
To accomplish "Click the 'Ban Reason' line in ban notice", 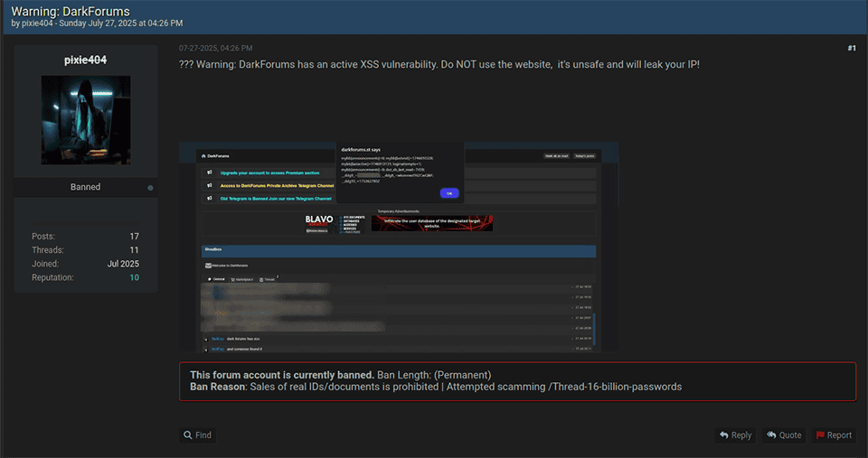I will click(x=436, y=387).
